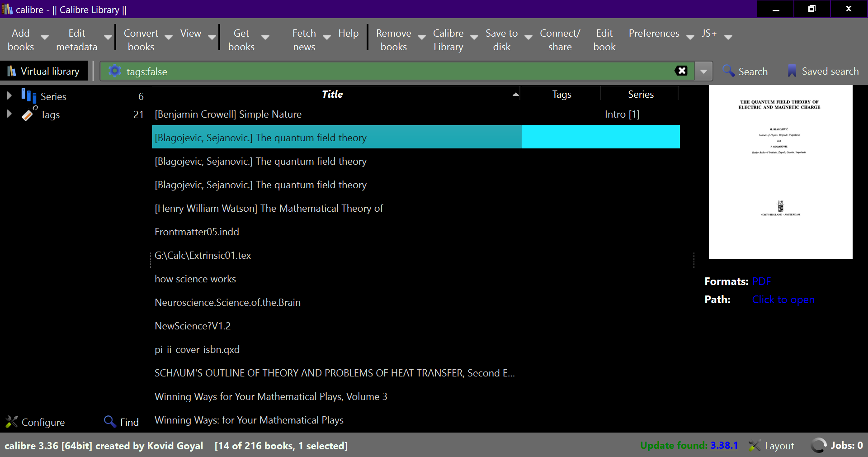Click the calibre app icon in title bar
The image size is (868, 457).
click(7, 9)
